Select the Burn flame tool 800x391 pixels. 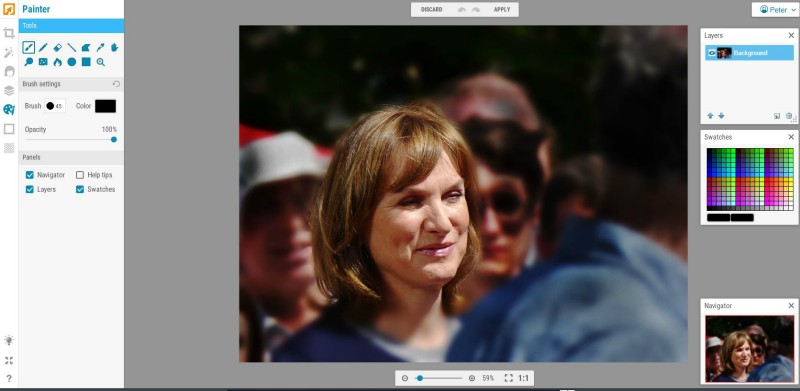(58, 62)
